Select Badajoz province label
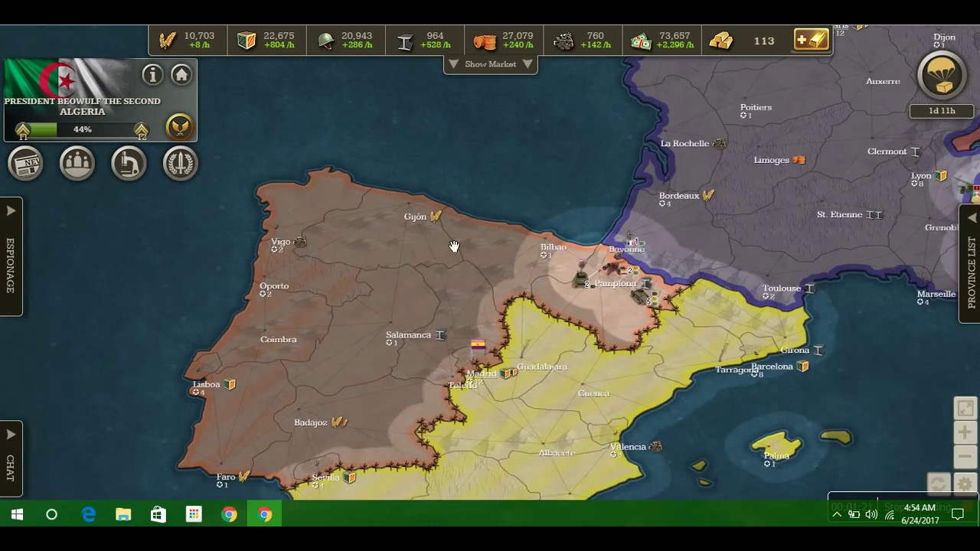 (311, 422)
